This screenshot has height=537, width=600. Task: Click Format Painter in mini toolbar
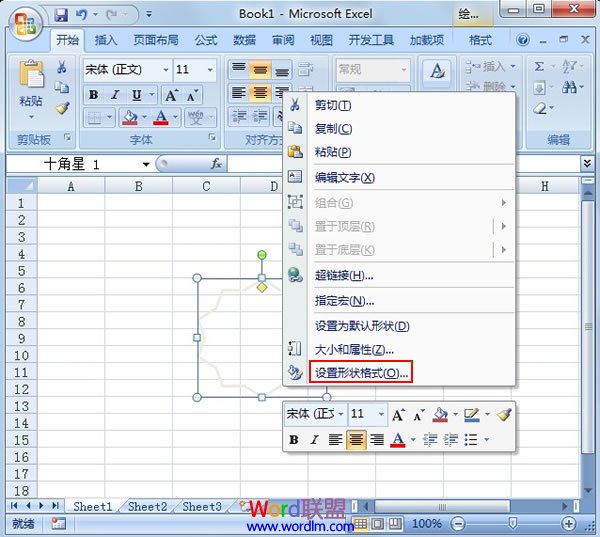[504, 414]
